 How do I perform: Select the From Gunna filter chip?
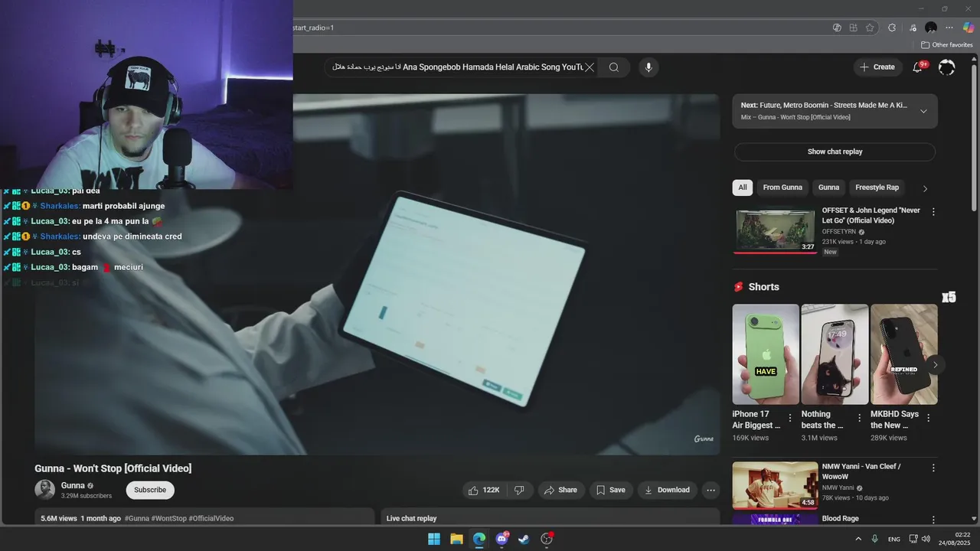click(782, 187)
